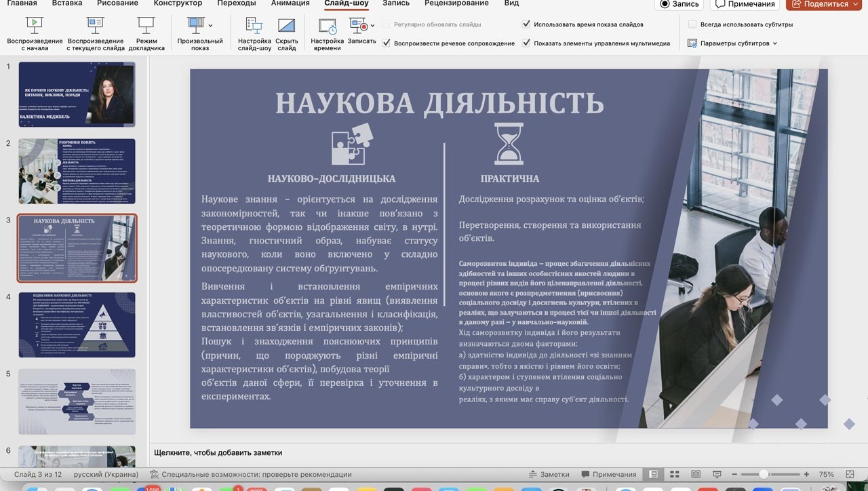Expand Произвольный показ dropdown
The width and height of the screenshot is (868, 491).
(210, 26)
